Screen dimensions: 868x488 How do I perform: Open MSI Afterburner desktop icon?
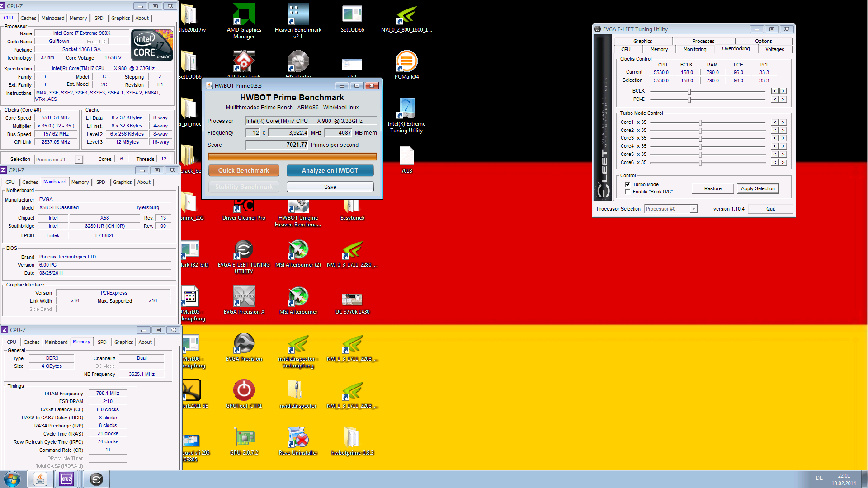(x=298, y=300)
